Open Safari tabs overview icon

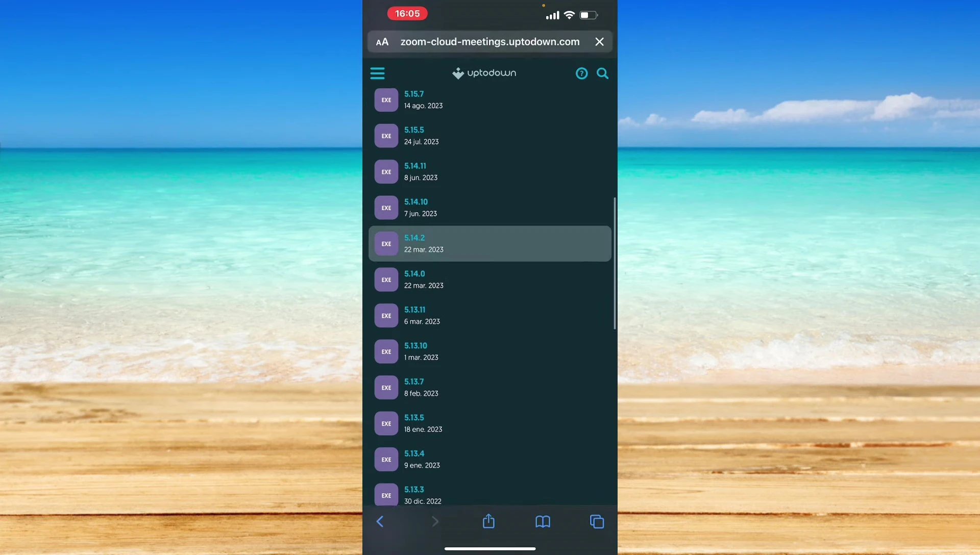[597, 521]
